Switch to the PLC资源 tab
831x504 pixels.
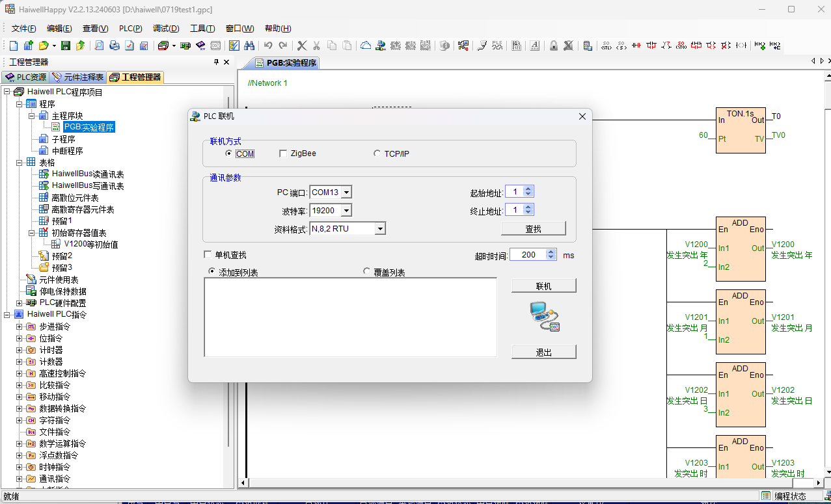(26, 77)
